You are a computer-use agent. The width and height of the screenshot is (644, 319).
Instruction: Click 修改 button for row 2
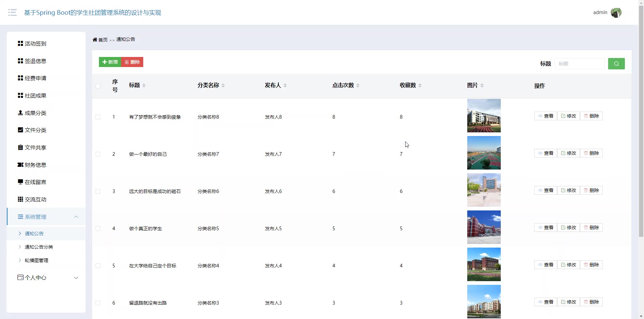[x=568, y=153]
